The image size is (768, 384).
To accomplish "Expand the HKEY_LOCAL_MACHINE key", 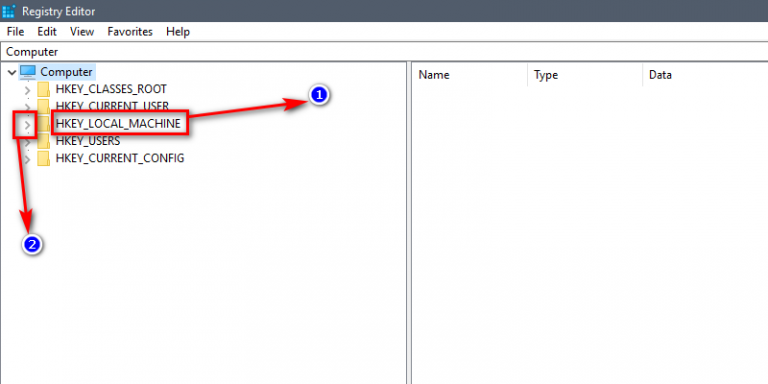I will (x=27, y=125).
